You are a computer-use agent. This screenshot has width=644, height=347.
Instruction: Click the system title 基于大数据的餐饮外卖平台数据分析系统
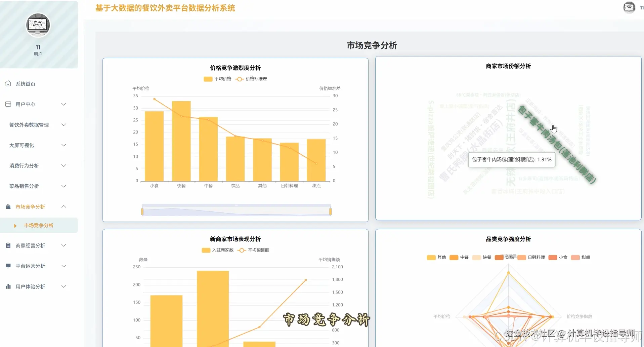[x=165, y=8]
